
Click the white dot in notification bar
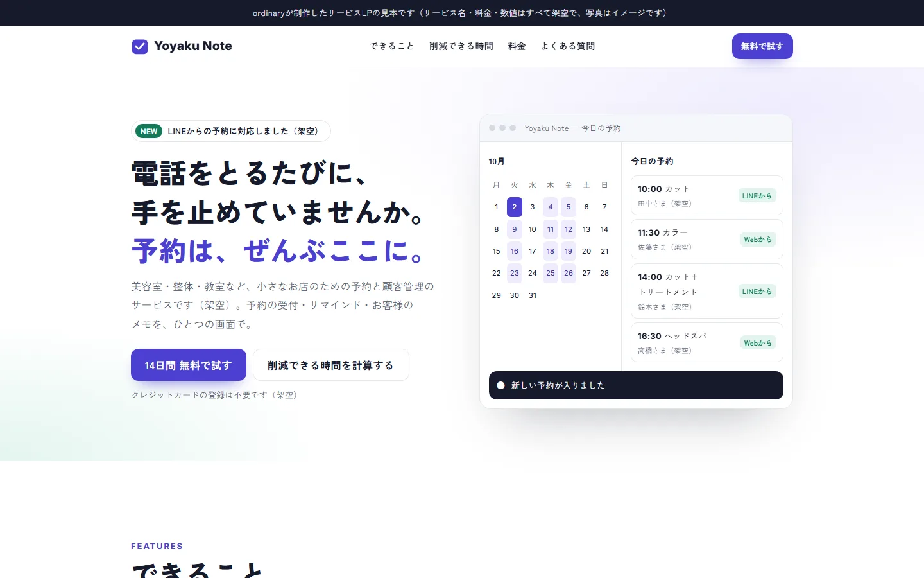click(x=501, y=385)
